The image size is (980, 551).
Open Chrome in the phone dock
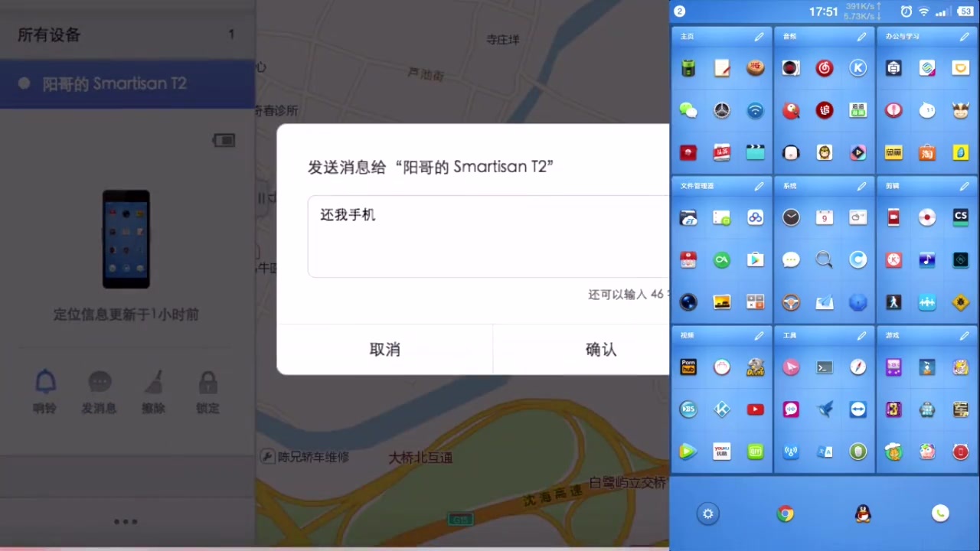coord(786,514)
